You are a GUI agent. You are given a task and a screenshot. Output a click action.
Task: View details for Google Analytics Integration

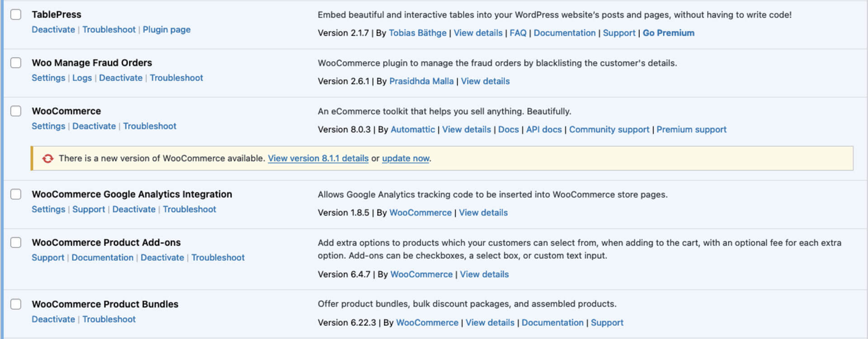(x=483, y=213)
